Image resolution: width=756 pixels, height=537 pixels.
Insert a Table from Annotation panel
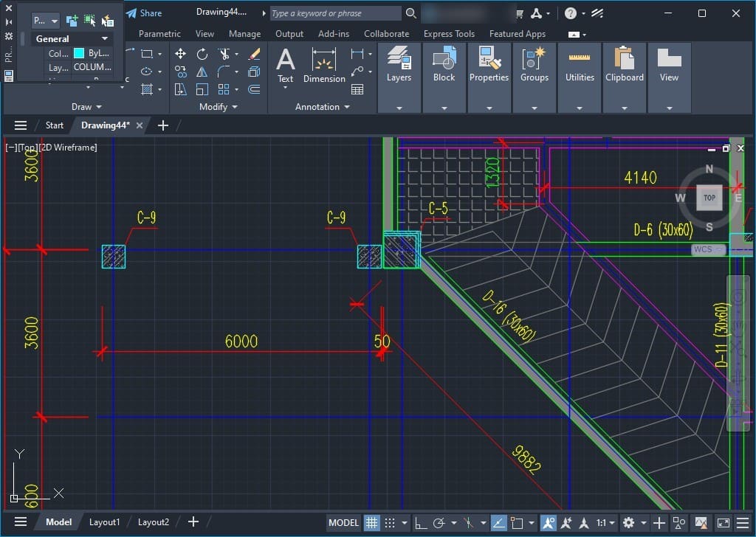pos(357,89)
